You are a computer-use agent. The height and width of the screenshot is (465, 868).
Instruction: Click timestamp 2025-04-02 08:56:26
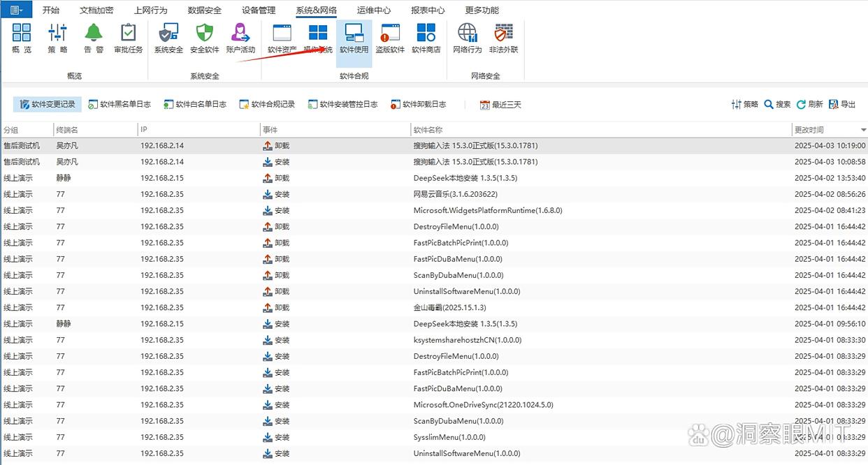point(830,194)
